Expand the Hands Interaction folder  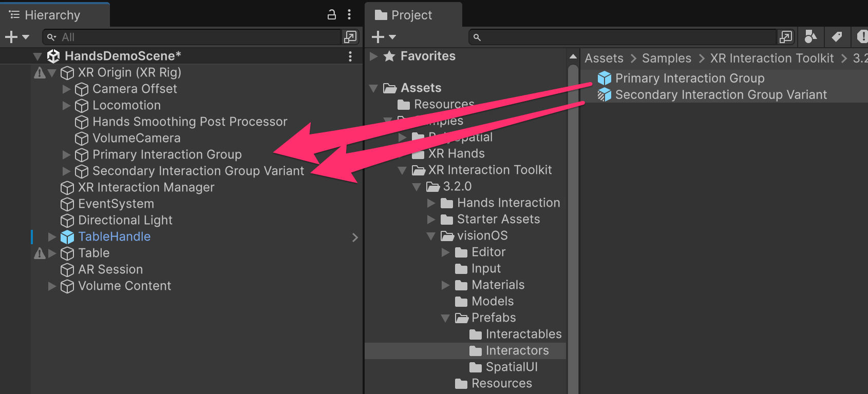tap(431, 203)
